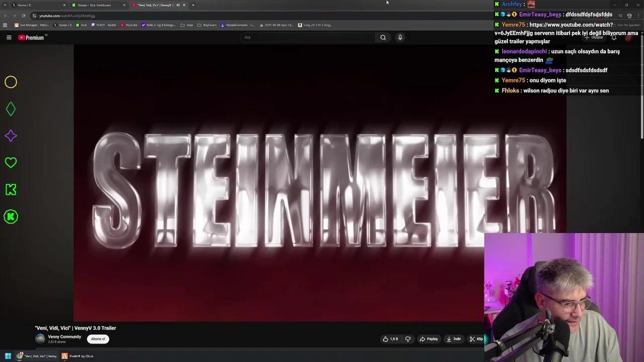The height and width of the screenshot is (362, 644).
Task: Open YouTube account avatar menu
Action: (x=629, y=37)
